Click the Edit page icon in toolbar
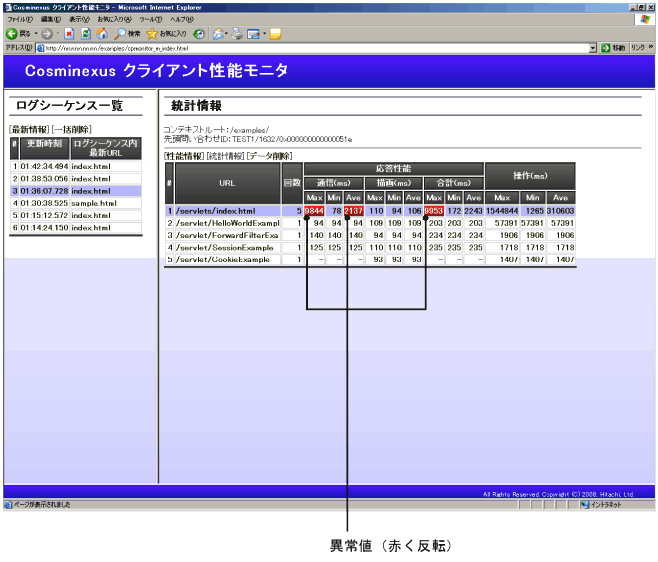The width and height of the screenshot is (658, 562). (253, 34)
